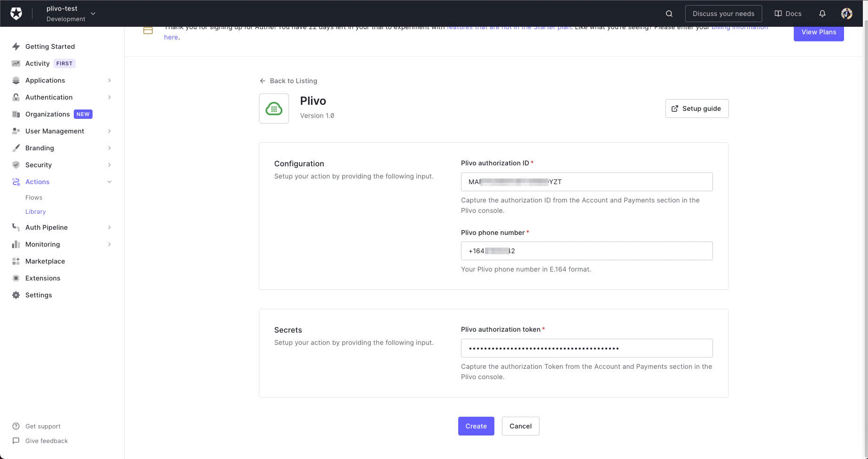Click the Give feedback chat icon
This screenshot has width=868, height=459.
[16, 441]
